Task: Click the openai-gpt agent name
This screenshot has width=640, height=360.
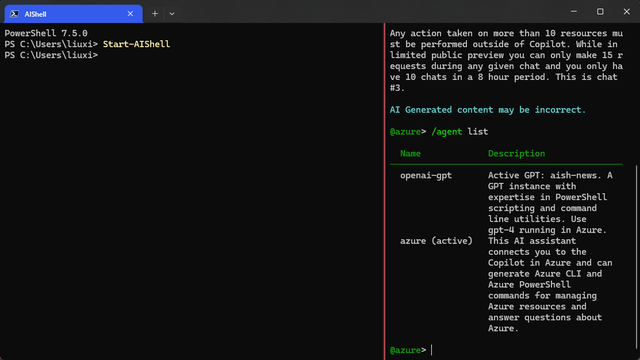Action: (426, 176)
